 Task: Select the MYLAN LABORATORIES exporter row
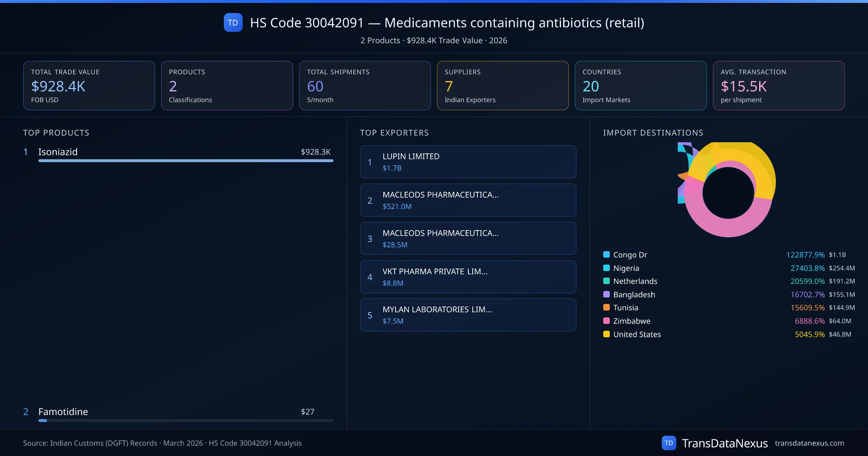coord(468,315)
